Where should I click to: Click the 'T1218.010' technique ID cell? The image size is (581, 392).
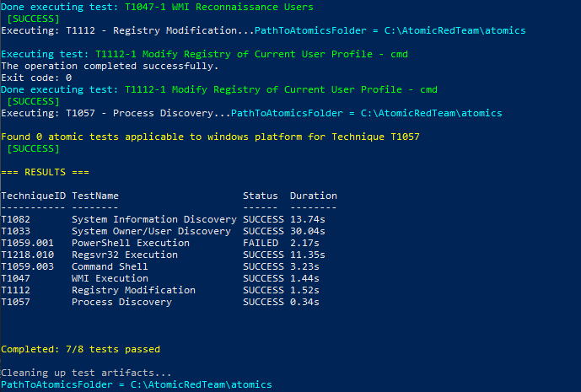click(28, 255)
